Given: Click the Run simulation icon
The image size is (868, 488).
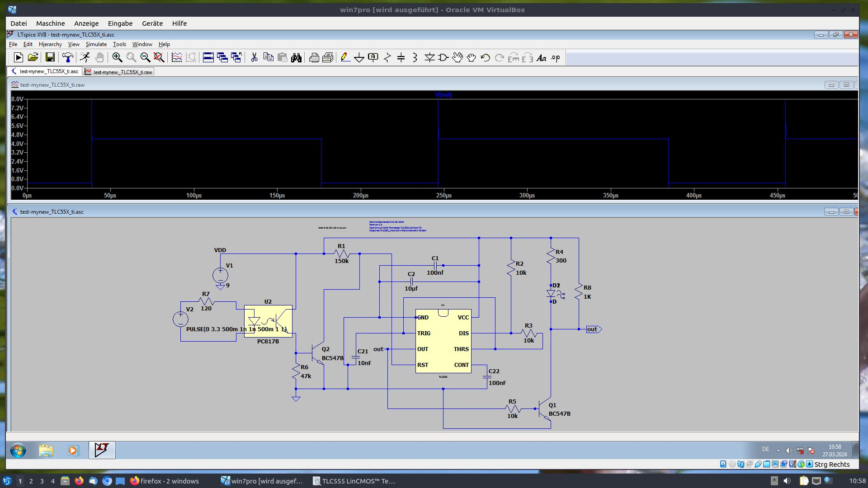Looking at the screenshot, I should click(x=85, y=57).
